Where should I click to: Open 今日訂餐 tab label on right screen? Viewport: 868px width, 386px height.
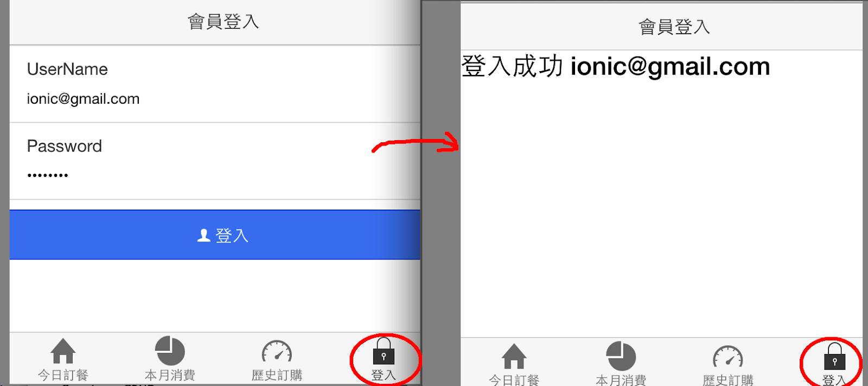(x=514, y=380)
